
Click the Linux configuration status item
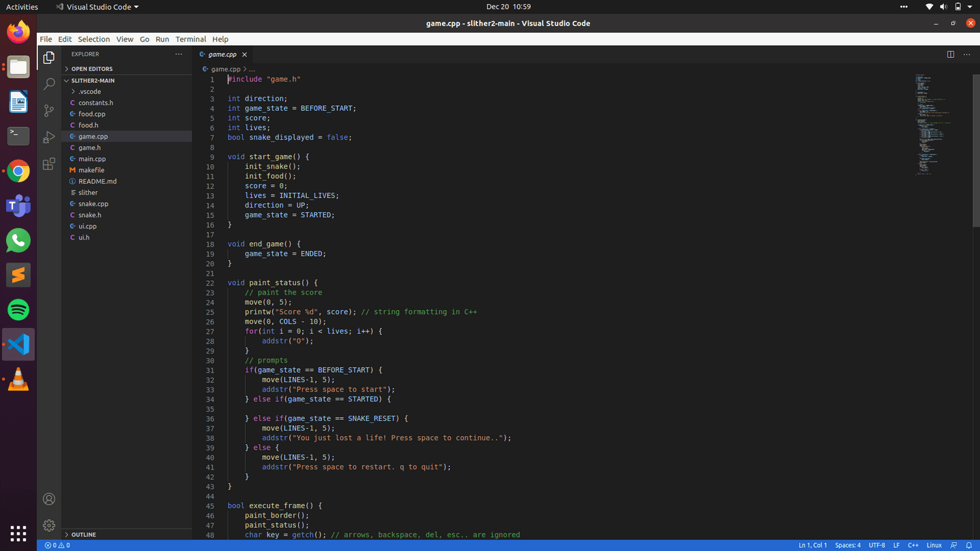[934, 546]
